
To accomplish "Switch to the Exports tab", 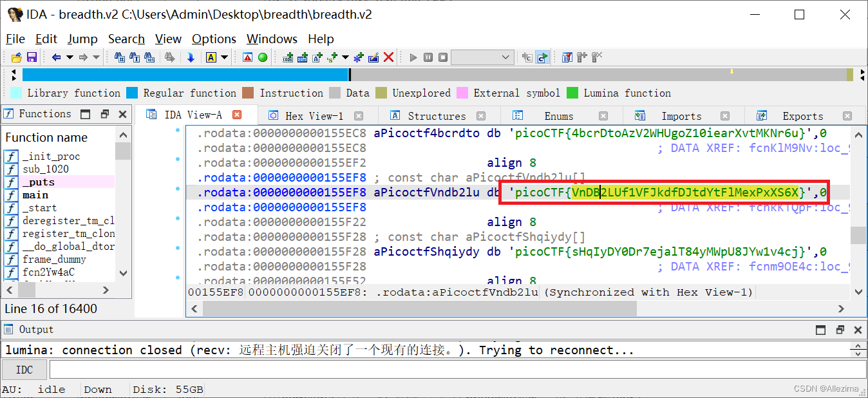I will click(x=802, y=116).
